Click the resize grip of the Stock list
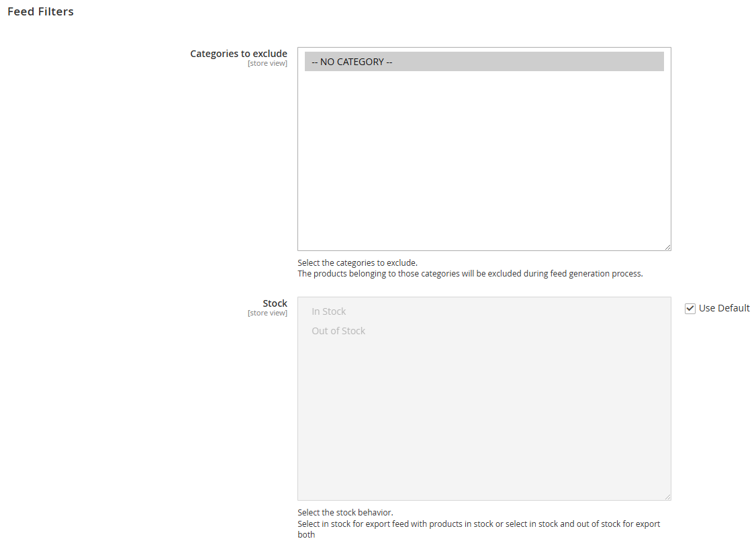The image size is (756, 543). click(x=667, y=497)
